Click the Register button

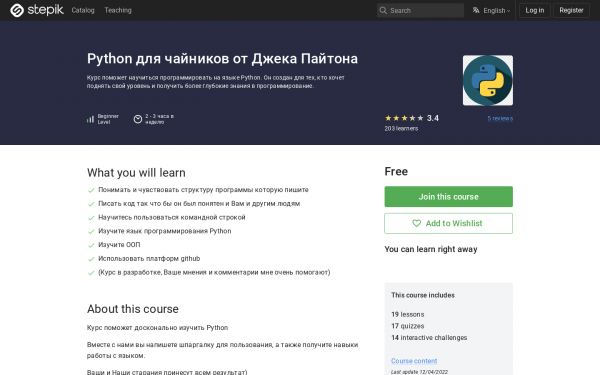pyautogui.click(x=571, y=10)
